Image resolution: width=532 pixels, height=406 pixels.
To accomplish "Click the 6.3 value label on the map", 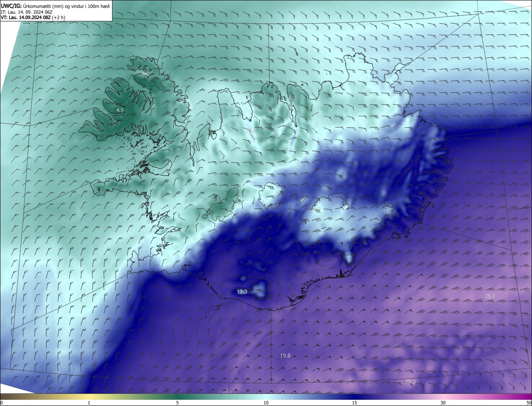I will 292,97.
